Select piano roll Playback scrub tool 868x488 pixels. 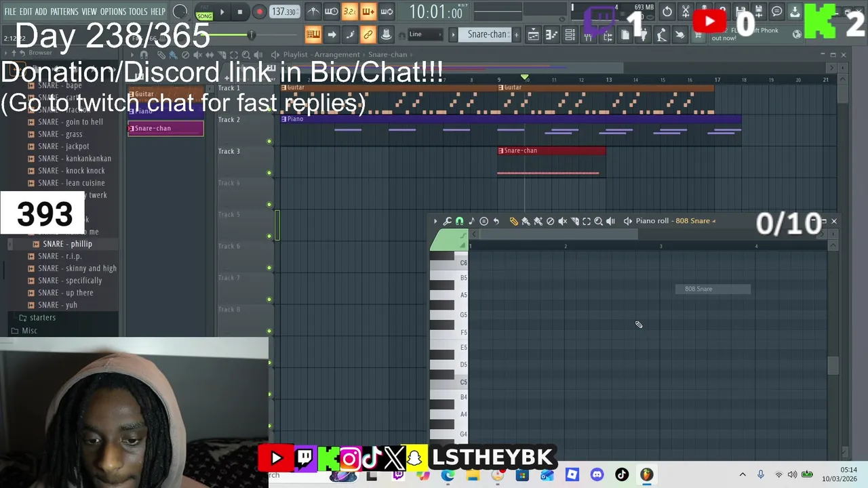(x=611, y=221)
